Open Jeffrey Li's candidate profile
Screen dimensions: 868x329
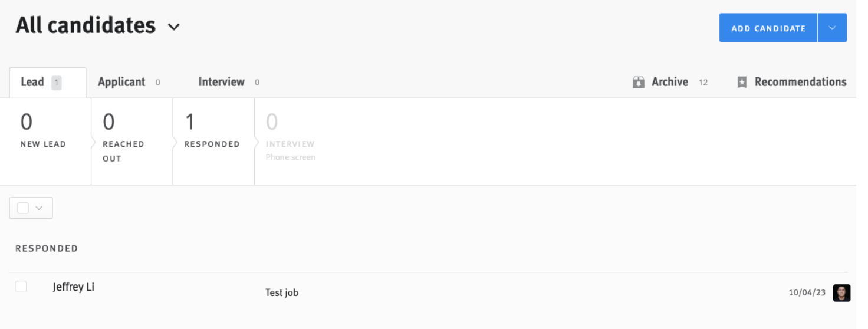coord(74,287)
